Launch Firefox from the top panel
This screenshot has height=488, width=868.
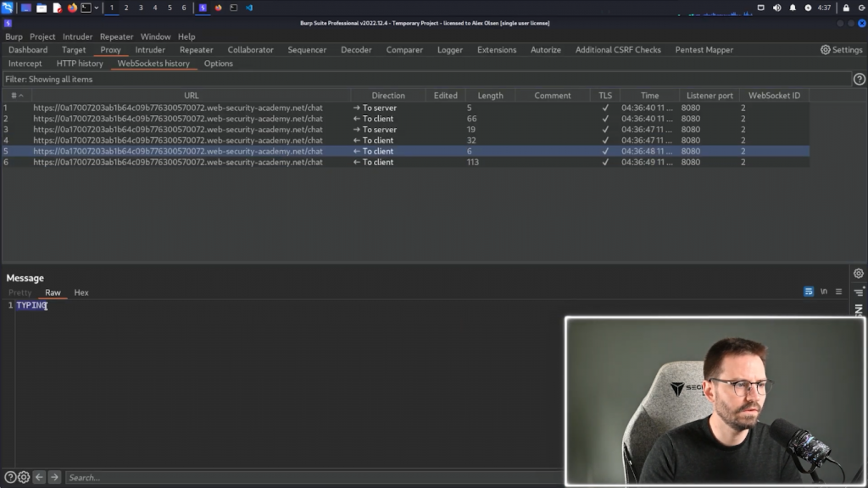coord(72,8)
